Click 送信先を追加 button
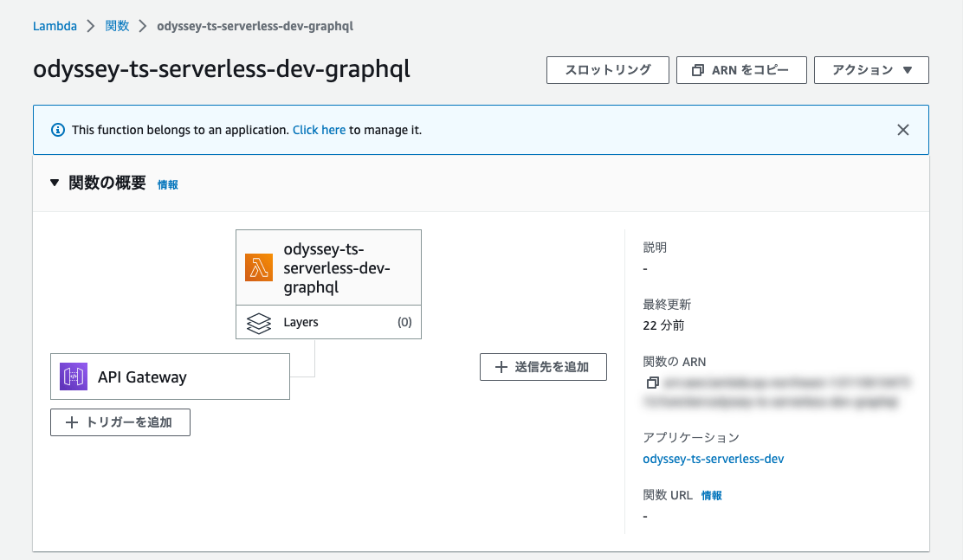The width and height of the screenshot is (963, 560). 543,367
